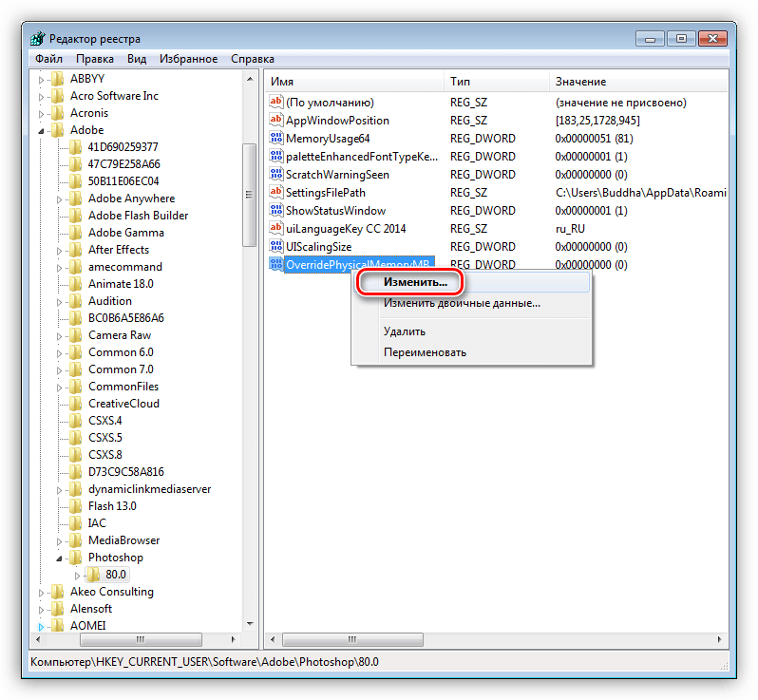Click the [183,25,1728,945] value cell
The image size is (758, 700).
597,121
